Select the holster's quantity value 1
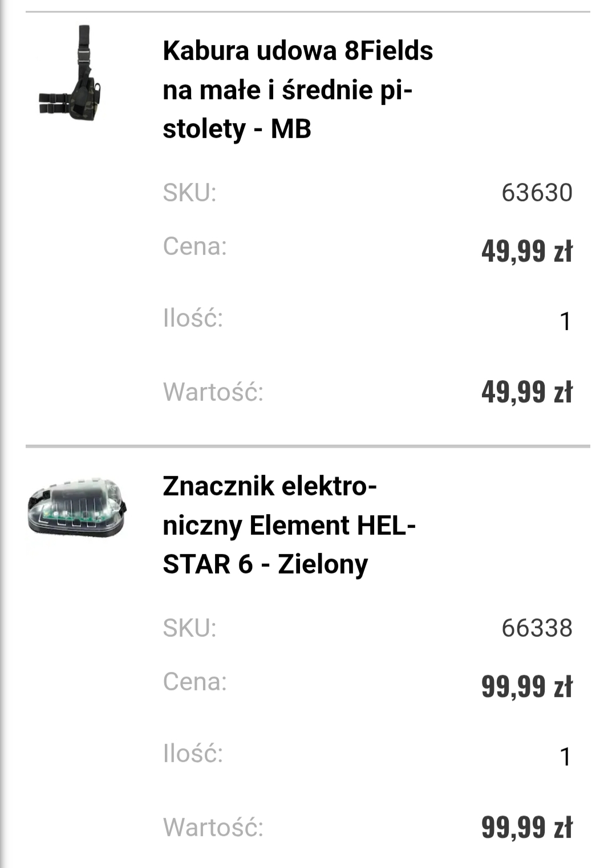 pos(565,321)
